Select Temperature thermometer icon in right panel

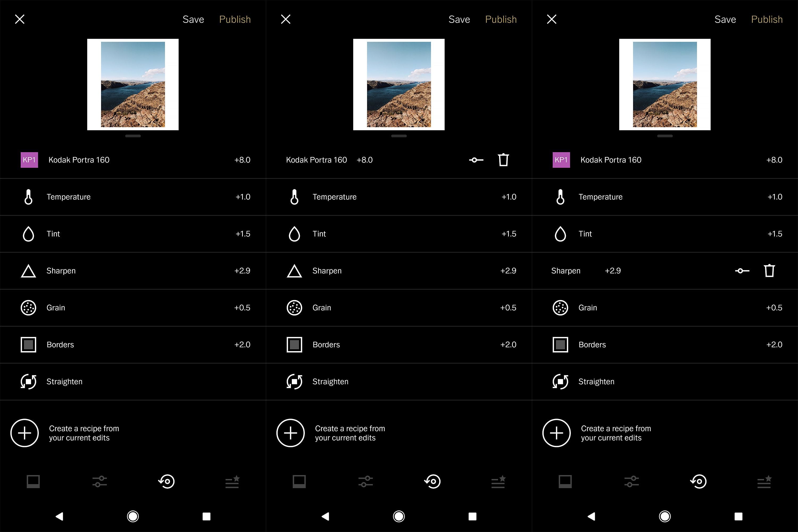coord(560,197)
